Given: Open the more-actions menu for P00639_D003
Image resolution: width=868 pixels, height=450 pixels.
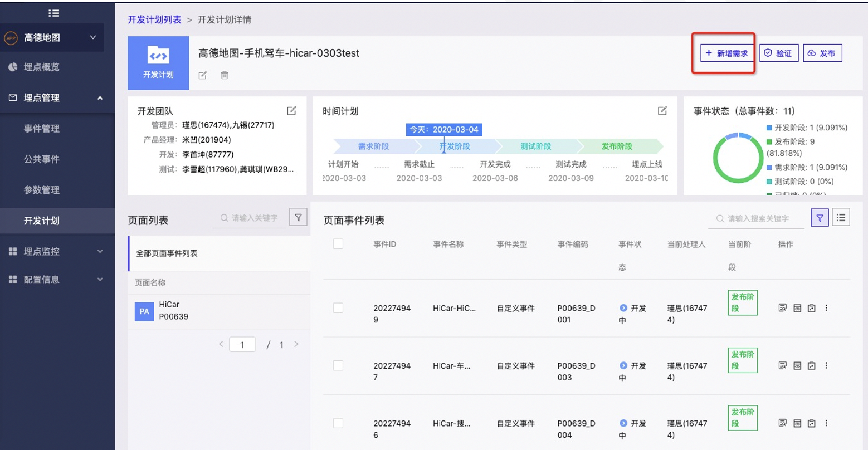Looking at the screenshot, I should click(x=826, y=365).
